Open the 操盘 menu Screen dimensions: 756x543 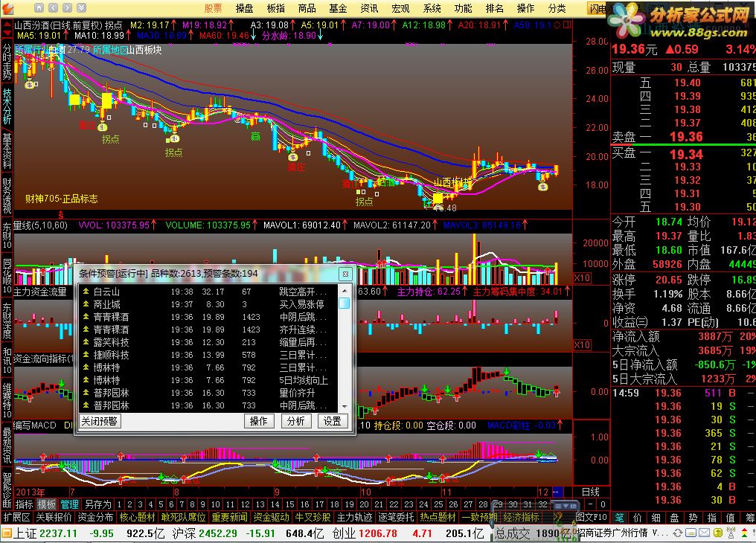[x=245, y=8]
